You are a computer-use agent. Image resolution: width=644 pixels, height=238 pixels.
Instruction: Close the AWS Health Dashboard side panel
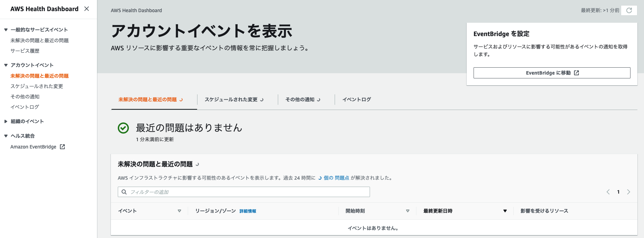coord(87,9)
